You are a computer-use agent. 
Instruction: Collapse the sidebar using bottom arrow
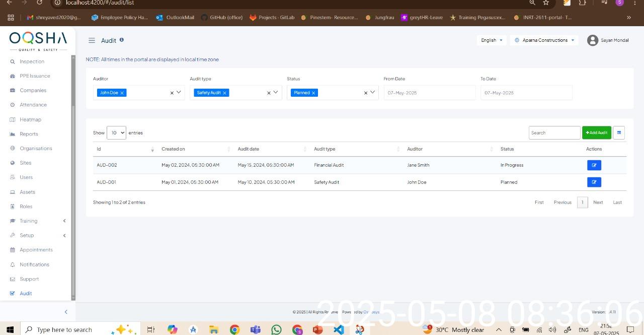coord(66,312)
